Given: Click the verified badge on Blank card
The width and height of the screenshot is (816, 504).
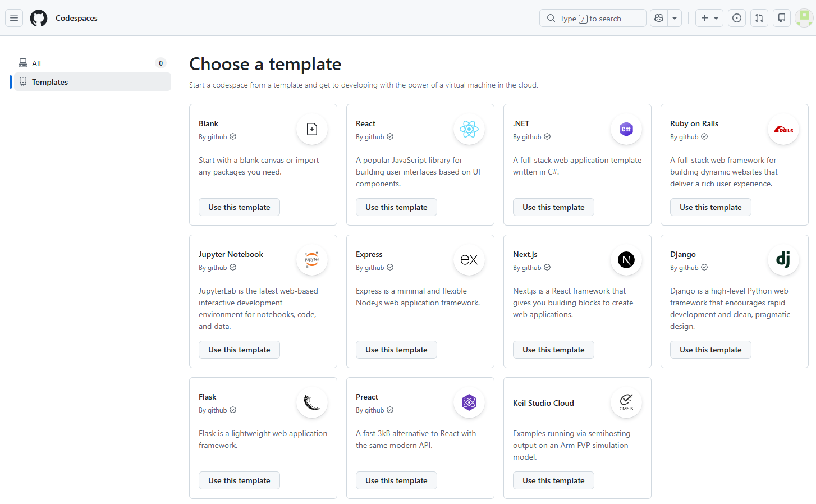Looking at the screenshot, I should [x=233, y=136].
